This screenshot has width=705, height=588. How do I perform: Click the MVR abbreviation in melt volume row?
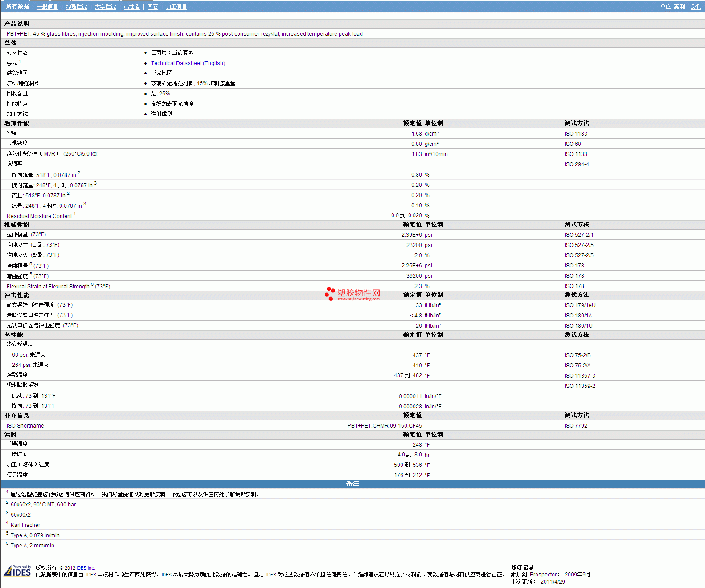49,154
